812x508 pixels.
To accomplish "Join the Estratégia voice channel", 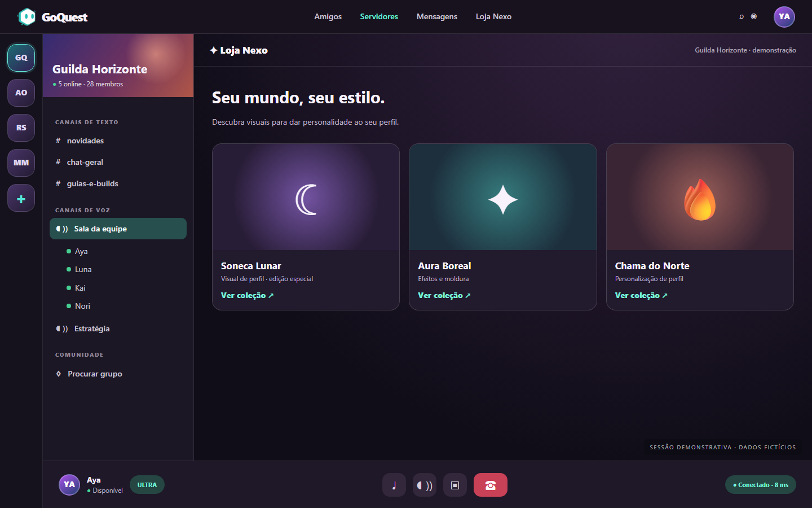I will click(118, 329).
